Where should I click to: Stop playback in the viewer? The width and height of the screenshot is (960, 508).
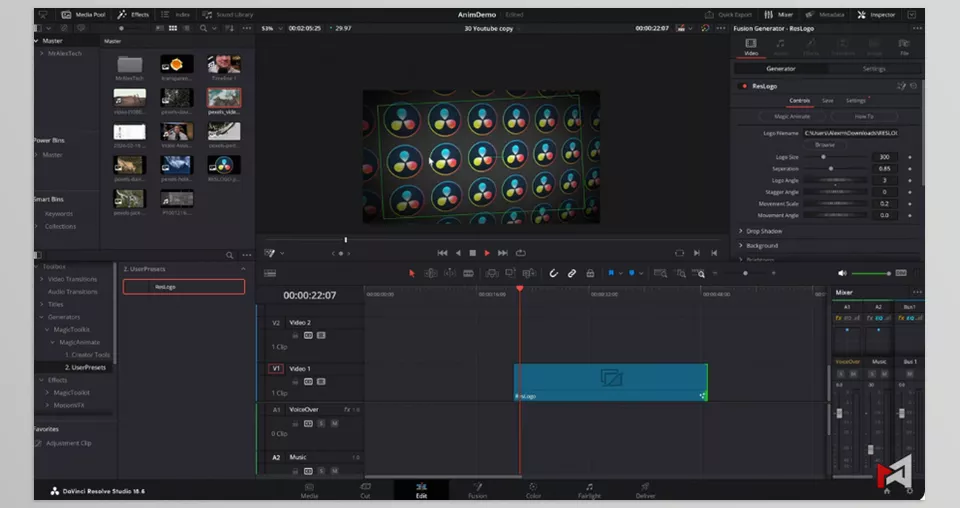click(x=473, y=253)
